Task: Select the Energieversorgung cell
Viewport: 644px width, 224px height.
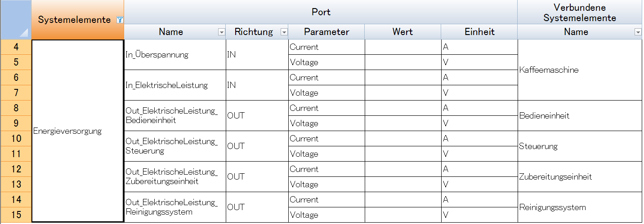Action: coord(78,131)
